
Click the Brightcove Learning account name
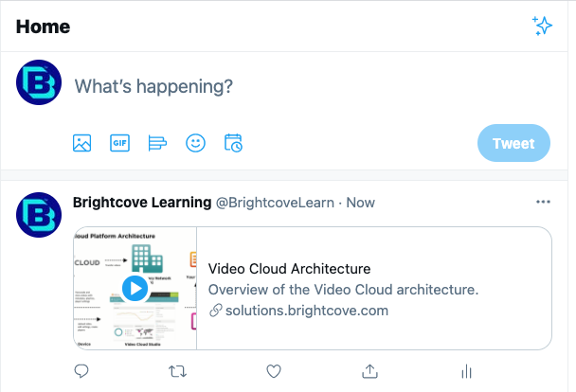[x=142, y=202]
